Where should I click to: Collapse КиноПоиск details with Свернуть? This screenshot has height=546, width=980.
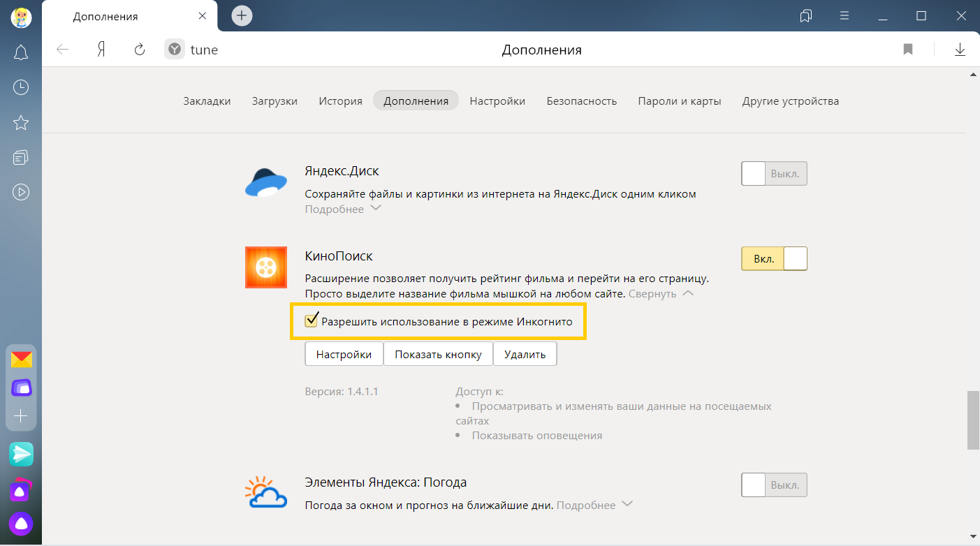[661, 294]
